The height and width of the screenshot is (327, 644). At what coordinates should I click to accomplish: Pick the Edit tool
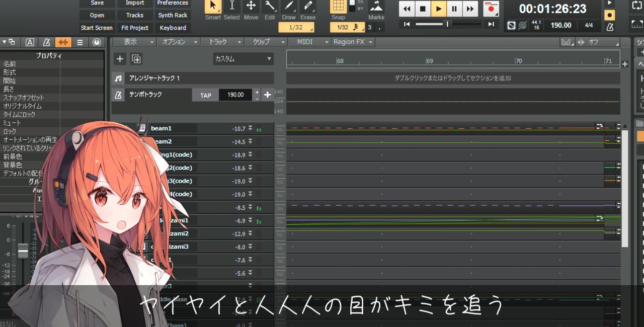tap(270, 7)
